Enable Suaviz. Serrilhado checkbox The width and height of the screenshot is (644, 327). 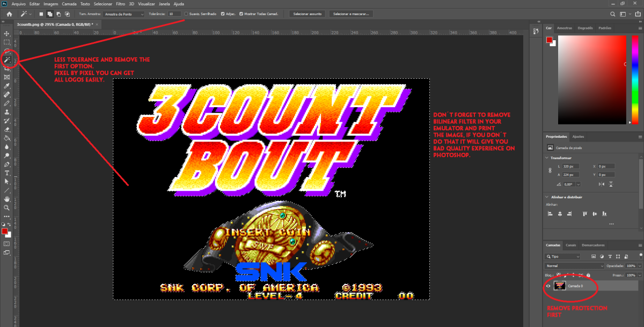point(186,14)
